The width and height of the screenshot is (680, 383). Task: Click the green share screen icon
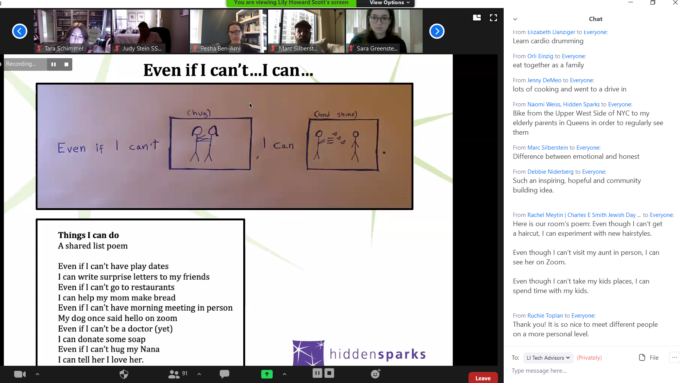pyautogui.click(x=267, y=374)
